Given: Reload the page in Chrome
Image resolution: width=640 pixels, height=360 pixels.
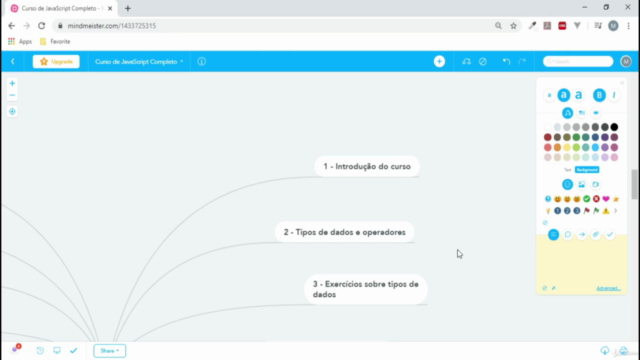Looking at the screenshot, I should (42, 26).
